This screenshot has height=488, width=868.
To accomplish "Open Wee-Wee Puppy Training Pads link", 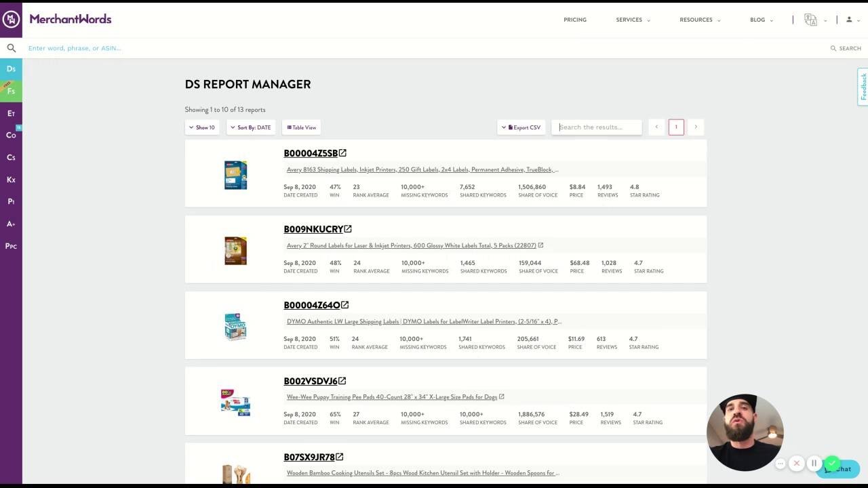I will [x=392, y=397].
